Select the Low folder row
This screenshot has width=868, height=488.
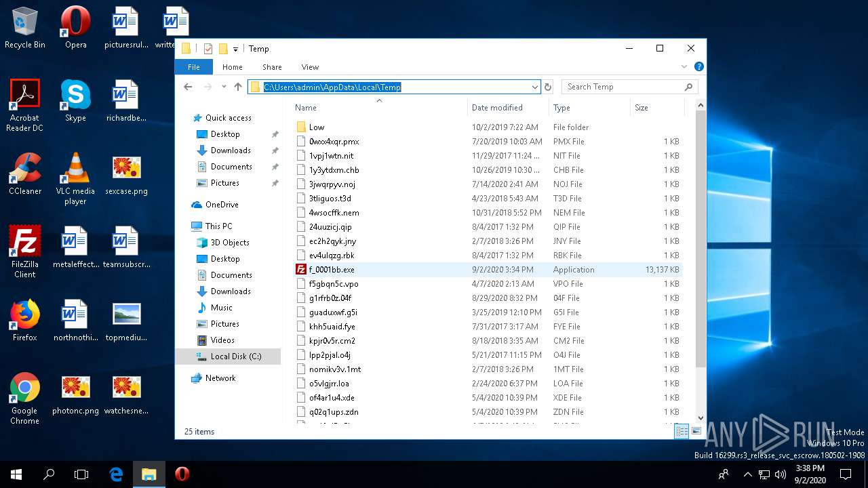(x=488, y=127)
